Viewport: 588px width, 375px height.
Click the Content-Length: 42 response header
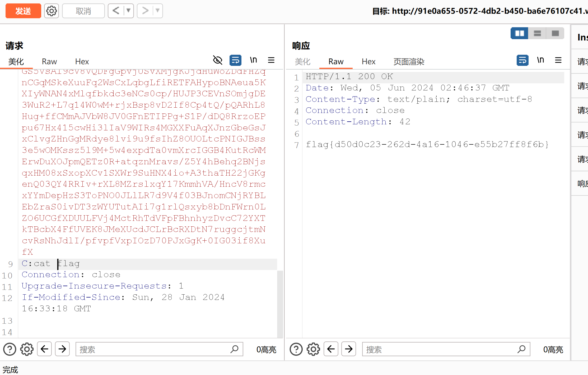click(358, 122)
